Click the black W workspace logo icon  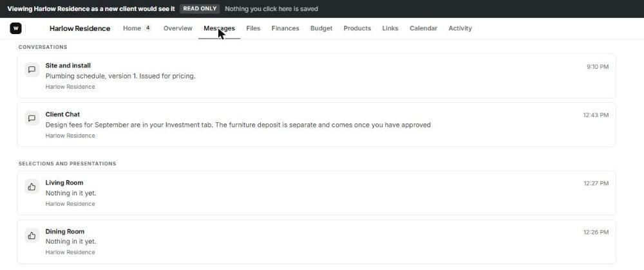click(x=15, y=28)
